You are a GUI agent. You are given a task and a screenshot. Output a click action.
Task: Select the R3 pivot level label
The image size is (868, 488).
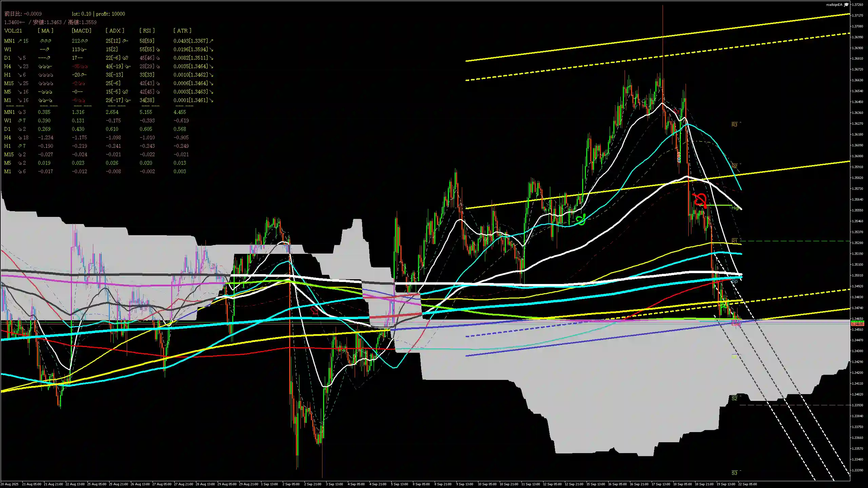point(734,125)
